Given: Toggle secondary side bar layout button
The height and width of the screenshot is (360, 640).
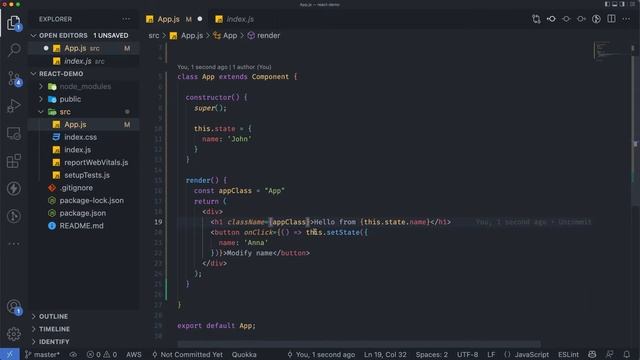Looking at the screenshot, I should coord(622,4).
